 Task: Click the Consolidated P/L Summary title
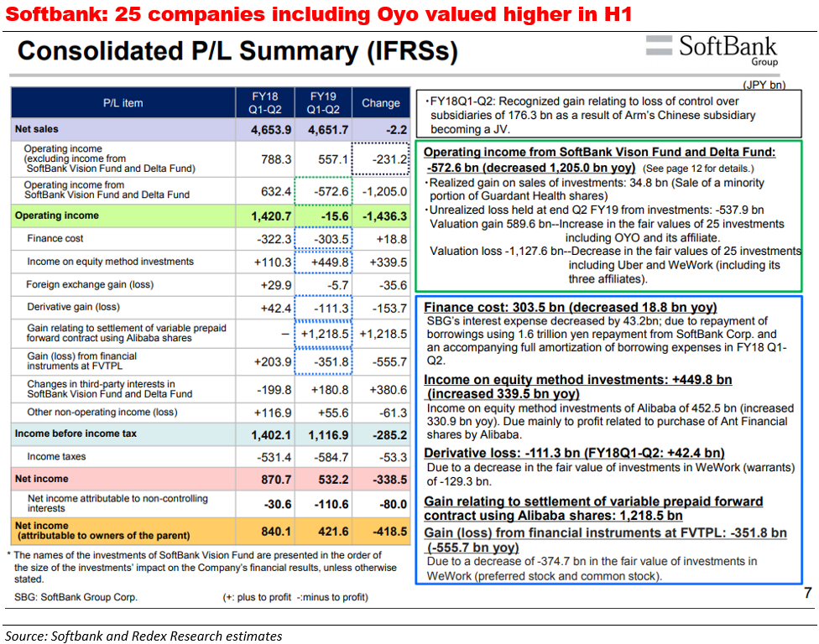(x=237, y=52)
